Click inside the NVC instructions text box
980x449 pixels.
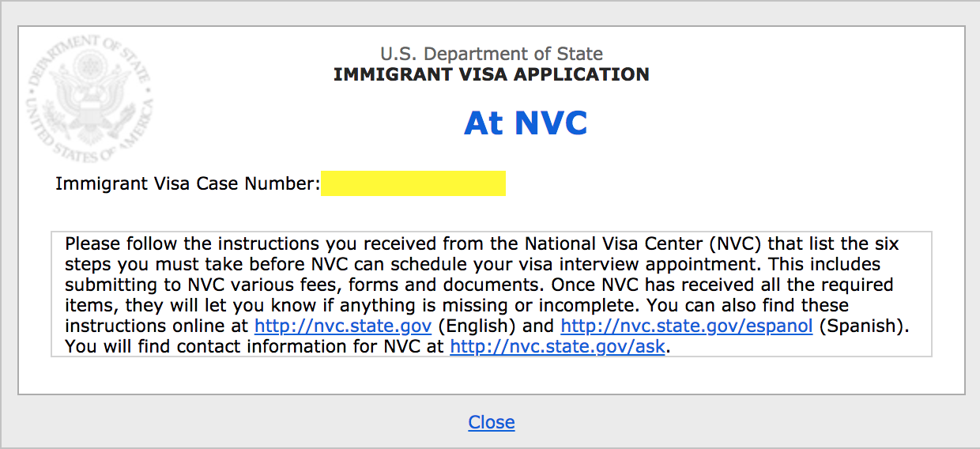[x=492, y=294]
